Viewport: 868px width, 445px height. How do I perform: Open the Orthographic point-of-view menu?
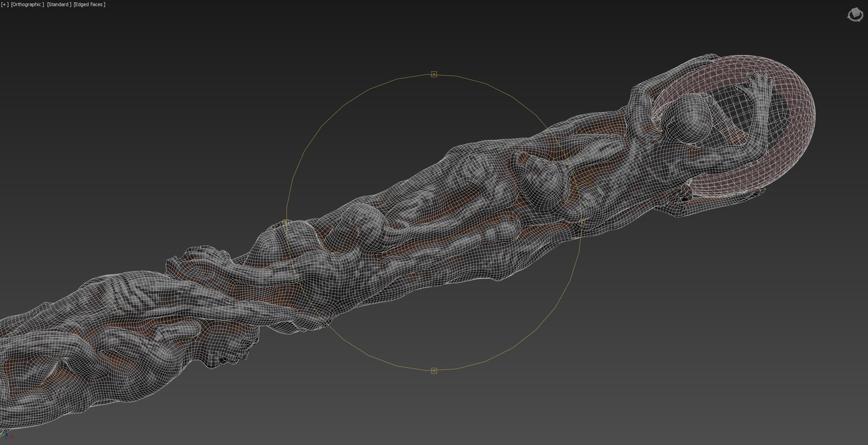(27, 4)
